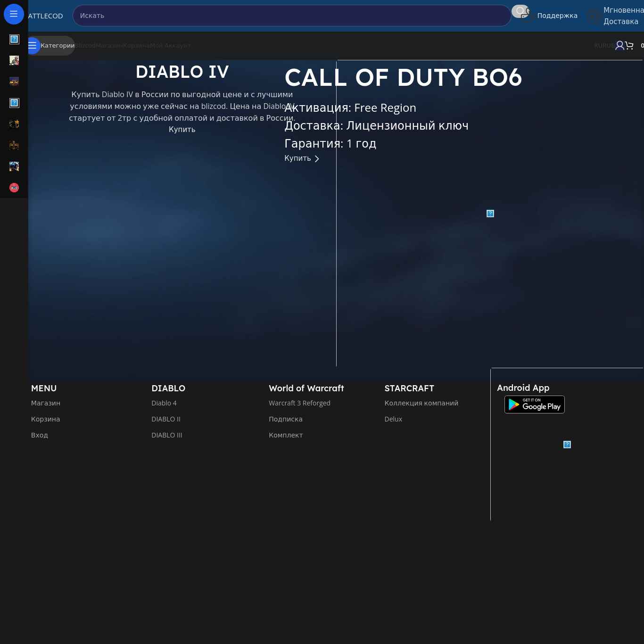This screenshot has width=644, height=644.
Task: Open footer link Магазин
Action: click(46, 403)
